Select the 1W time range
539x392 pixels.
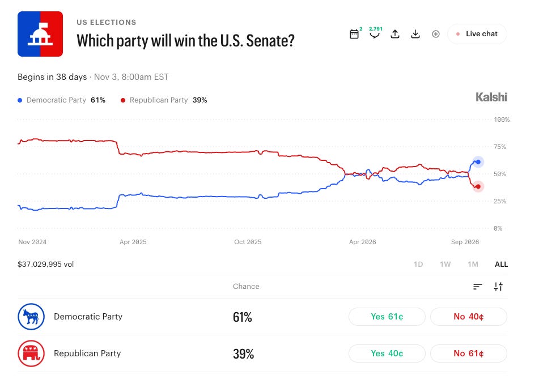445,264
